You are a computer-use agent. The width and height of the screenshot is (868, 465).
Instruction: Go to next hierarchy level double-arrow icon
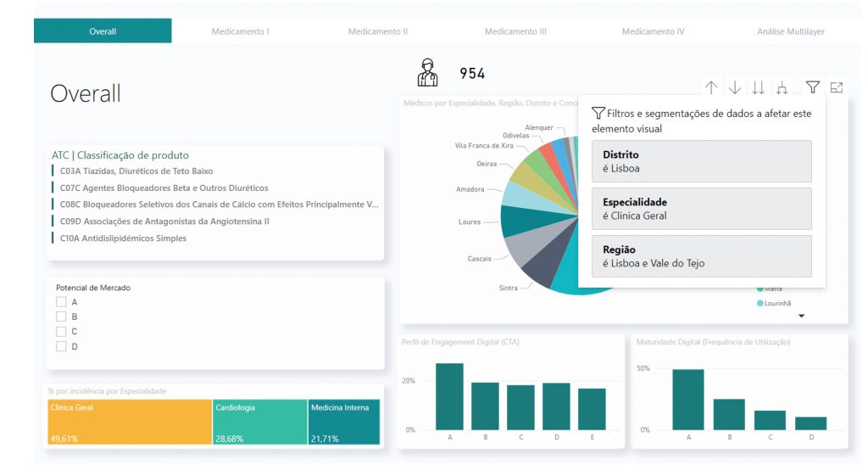pos(758,87)
